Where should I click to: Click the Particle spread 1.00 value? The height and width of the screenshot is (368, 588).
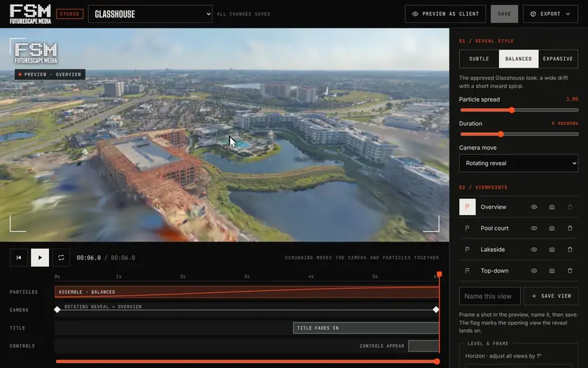pos(572,99)
